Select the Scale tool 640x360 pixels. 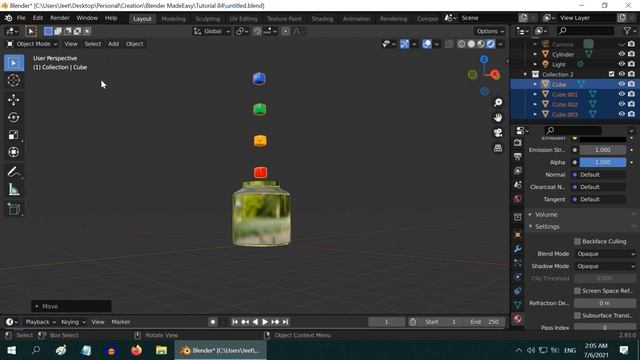pyautogui.click(x=14, y=135)
